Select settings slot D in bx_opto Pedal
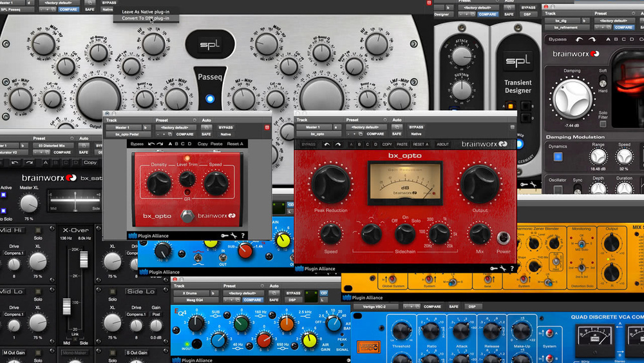644x363 pixels. (190, 144)
